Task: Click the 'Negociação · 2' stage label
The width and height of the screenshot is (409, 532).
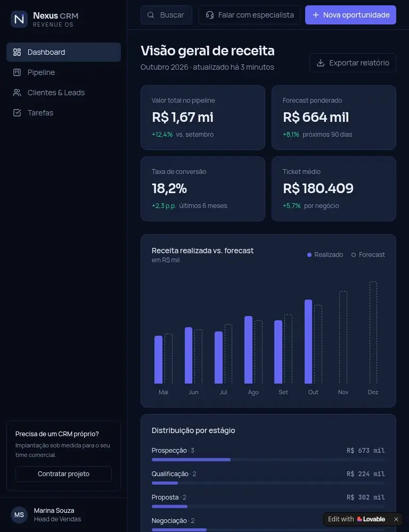Action: point(173,520)
